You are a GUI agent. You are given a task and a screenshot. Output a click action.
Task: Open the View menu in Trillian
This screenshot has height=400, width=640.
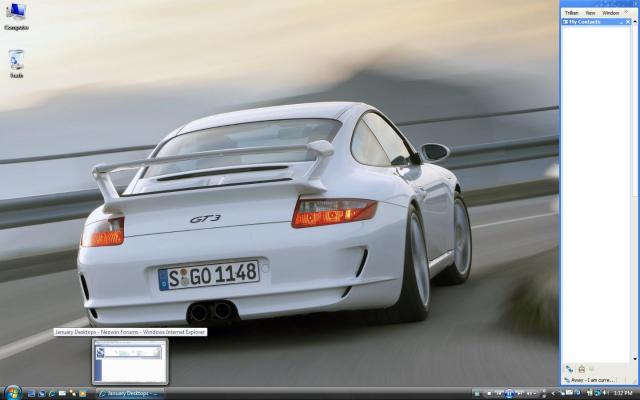coord(590,13)
